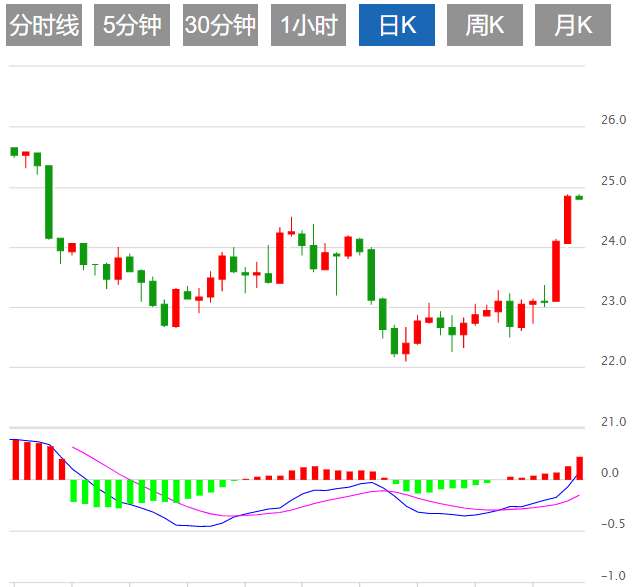The width and height of the screenshot is (638, 587).
Task: Click the 26.0 price axis label
Action: tap(614, 121)
